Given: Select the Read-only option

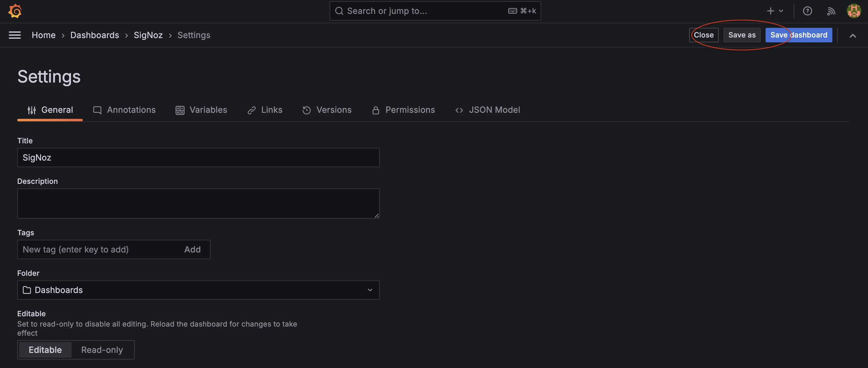Looking at the screenshot, I should [x=102, y=350].
